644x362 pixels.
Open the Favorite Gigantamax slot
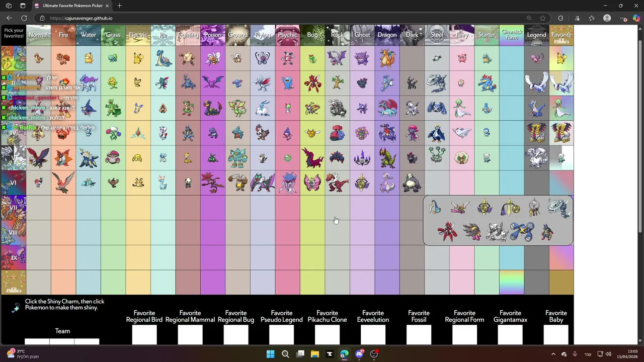click(510, 335)
